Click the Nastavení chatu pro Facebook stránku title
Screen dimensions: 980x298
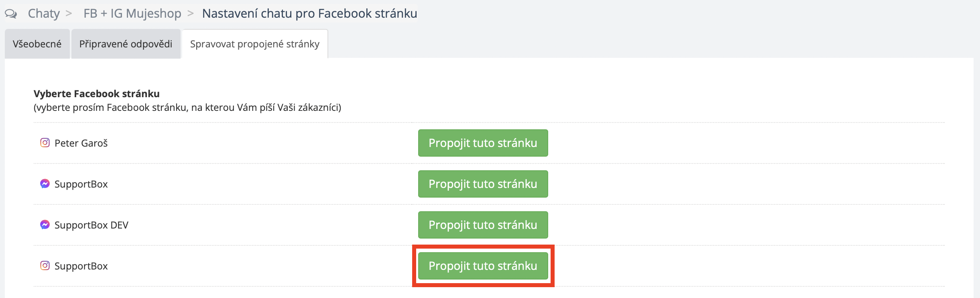click(309, 14)
